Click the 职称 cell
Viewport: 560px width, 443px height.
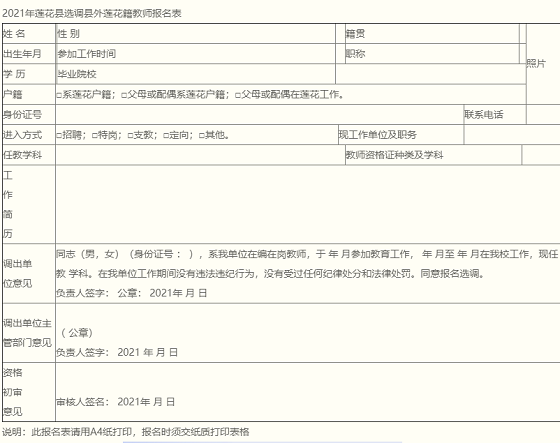click(432, 54)
